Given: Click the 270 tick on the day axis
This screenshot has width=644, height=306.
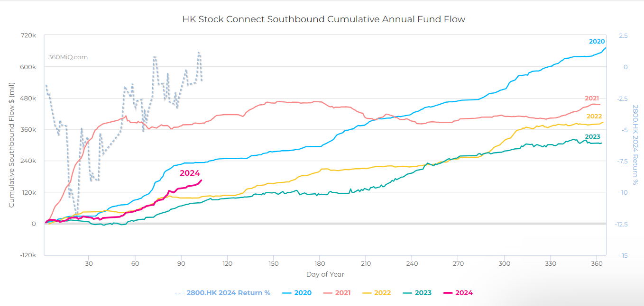Looking at the screenshot, I should (x=458, y=263).
